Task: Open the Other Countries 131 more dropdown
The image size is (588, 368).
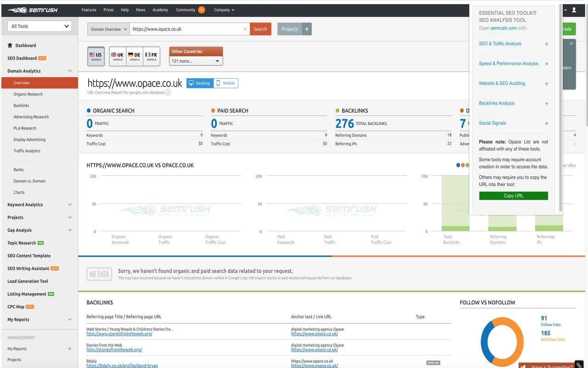Action: click(x=196, y=61)
